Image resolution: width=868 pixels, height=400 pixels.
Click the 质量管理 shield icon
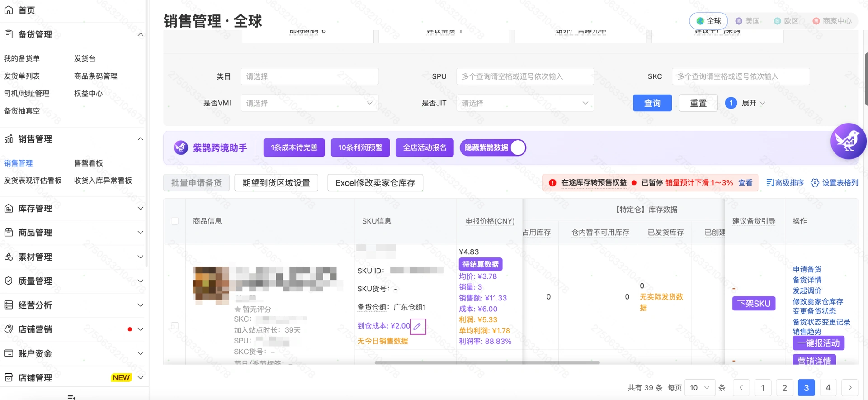point(9,281)
